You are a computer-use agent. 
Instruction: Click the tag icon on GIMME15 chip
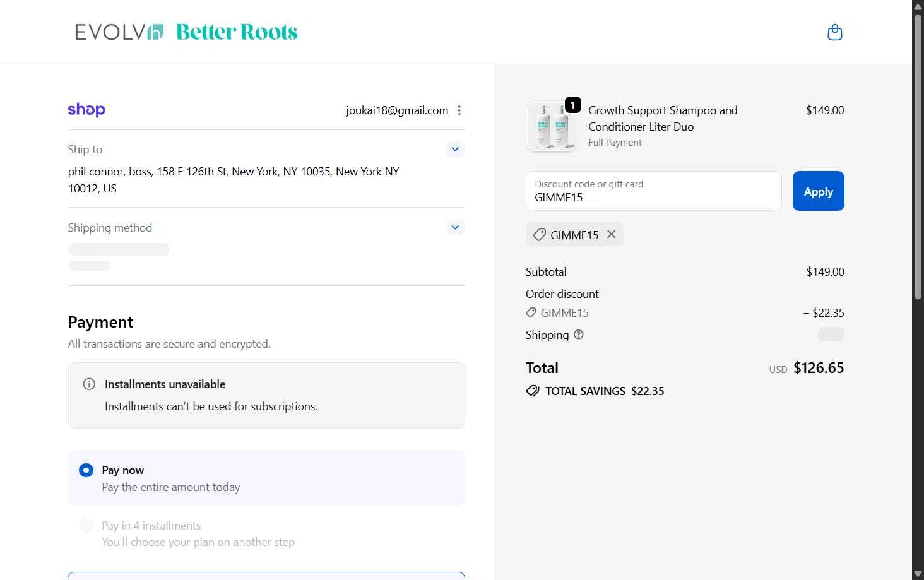point(539,235)
